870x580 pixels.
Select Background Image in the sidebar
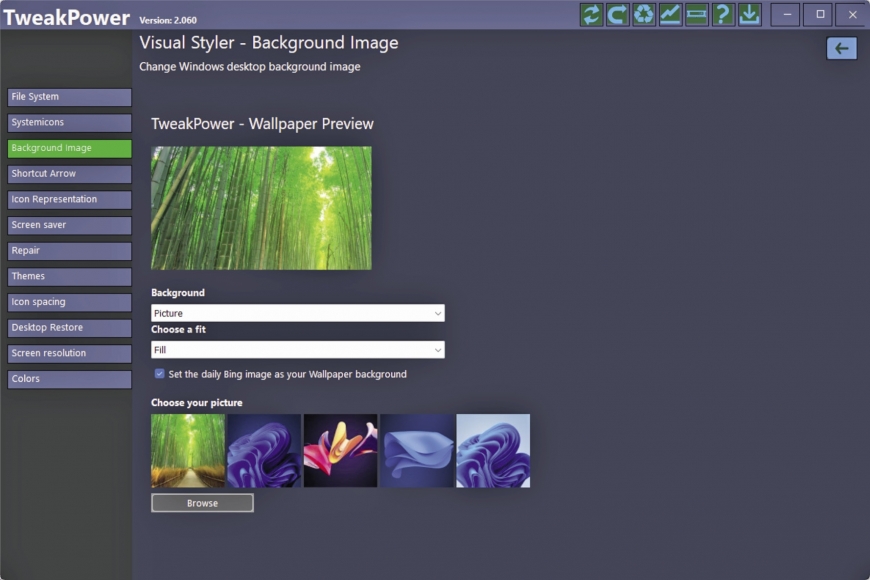point(69,148)
